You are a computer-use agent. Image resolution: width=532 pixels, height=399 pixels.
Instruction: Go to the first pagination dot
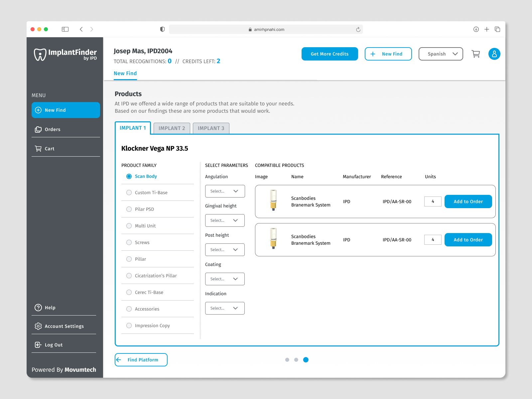[x=287, y=360]
